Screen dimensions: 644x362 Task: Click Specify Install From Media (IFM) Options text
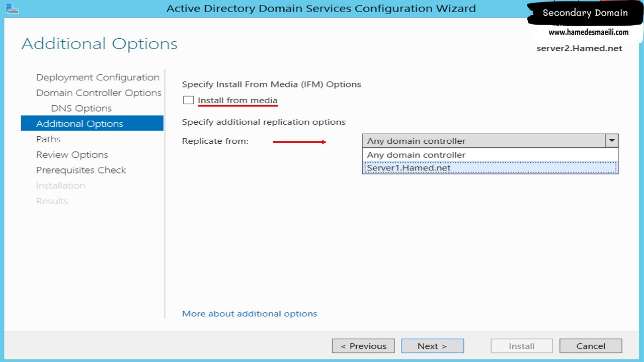tap(272, 84)
